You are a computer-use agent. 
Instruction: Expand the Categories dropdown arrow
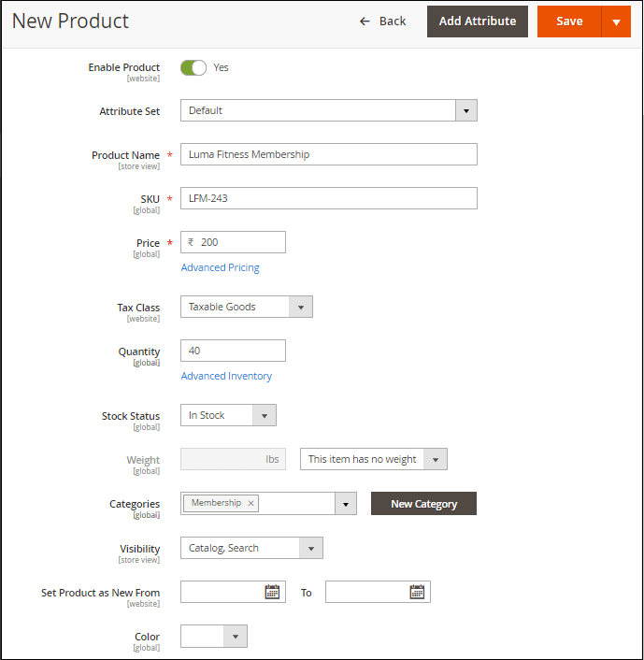[346, 504]
